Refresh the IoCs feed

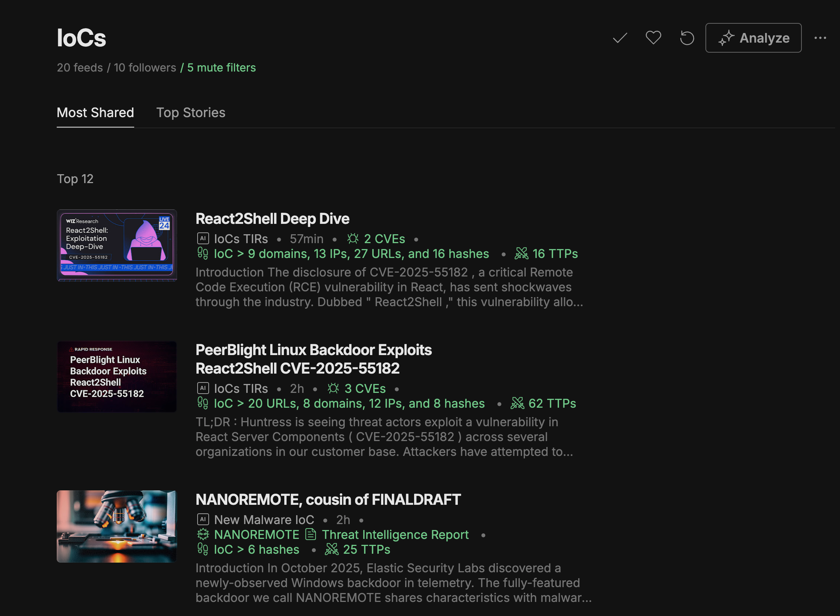coord(687,38)
